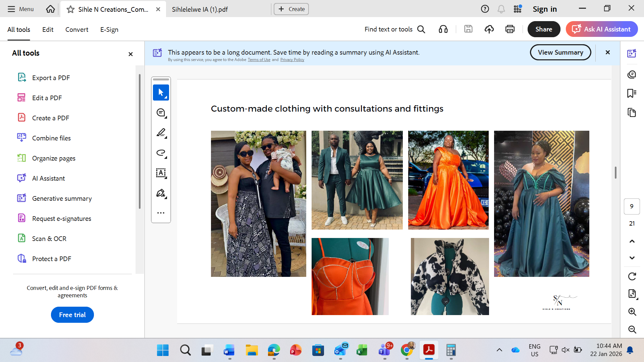Print the document using printer icon
The image size is (644, 362).
pos(510,29)
